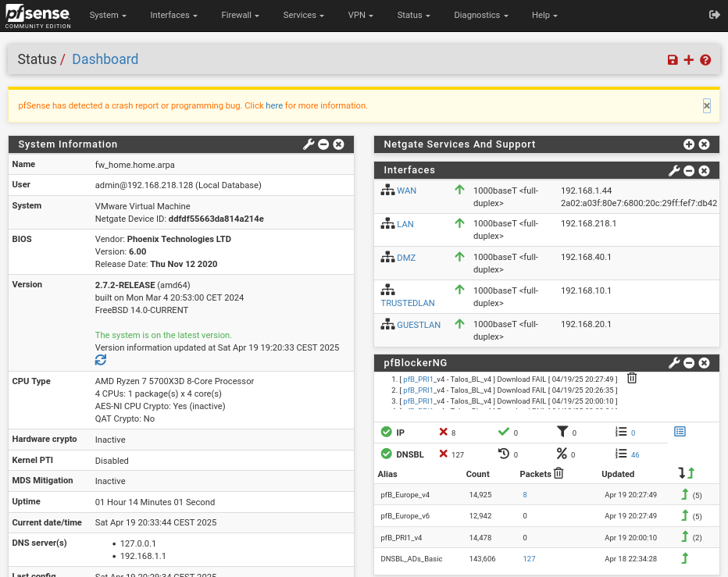The width and height of the screenshot is (728, 577).
Task: Click the DNSBL percent icon
Action: (562, 454)
